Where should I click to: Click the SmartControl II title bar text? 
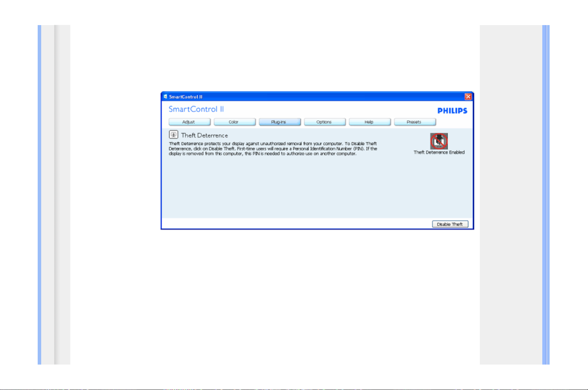186,97
